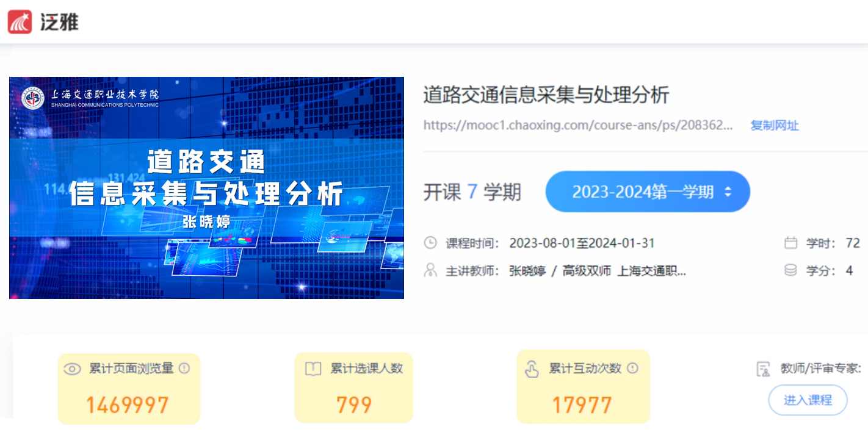Click the calendar icon beside 学时
This screenshot has height=446, width=868.
[x=790, y=243]
